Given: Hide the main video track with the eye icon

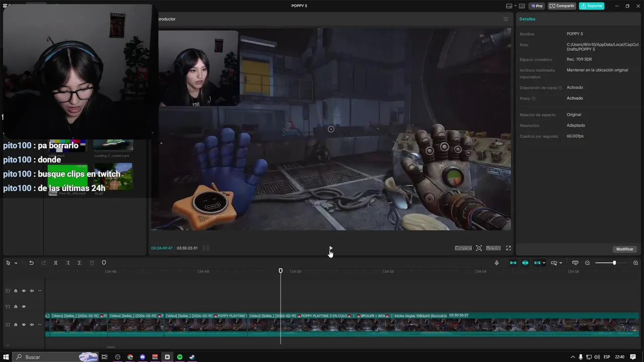Looking at the screenshot, I should coord(24,325).
